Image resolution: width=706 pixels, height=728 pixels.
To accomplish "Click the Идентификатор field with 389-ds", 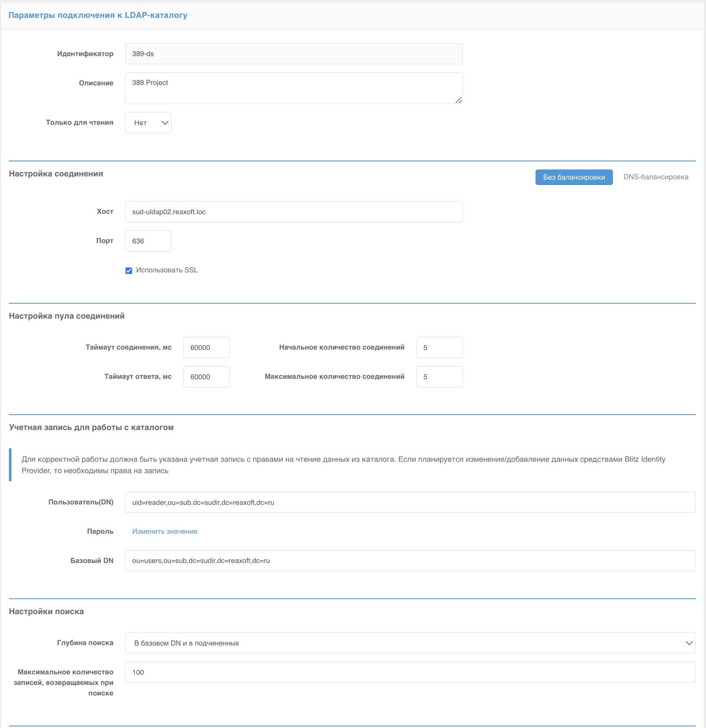I will 294,54.
